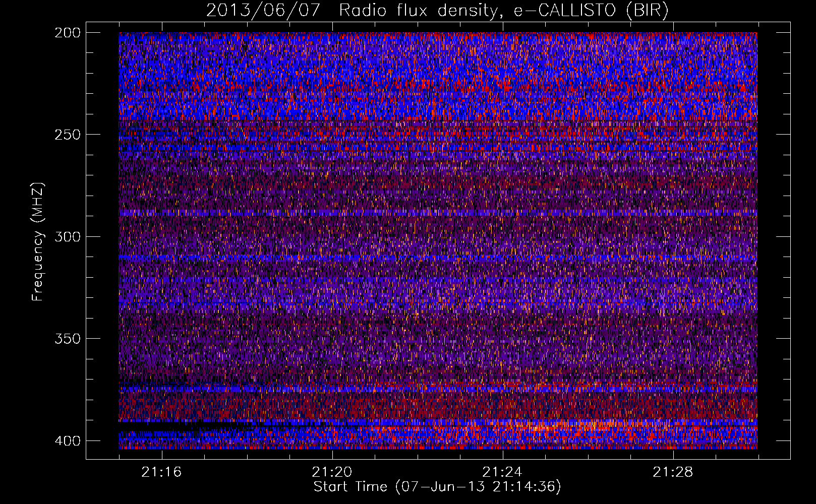Click the 300 frequency tick label
The height and width of the screenshot is (504, 816).
(x=67, y=236)
